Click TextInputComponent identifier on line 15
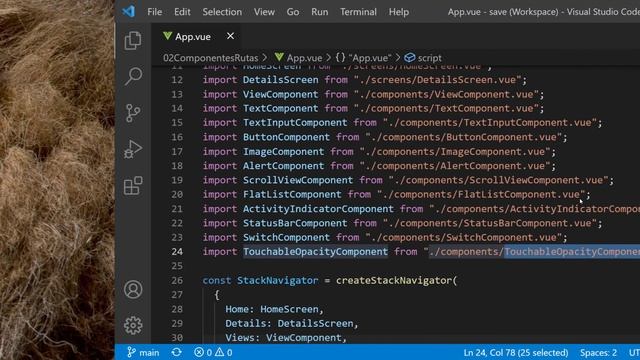This screenshot has width=640, height=360. coord(295,122)
